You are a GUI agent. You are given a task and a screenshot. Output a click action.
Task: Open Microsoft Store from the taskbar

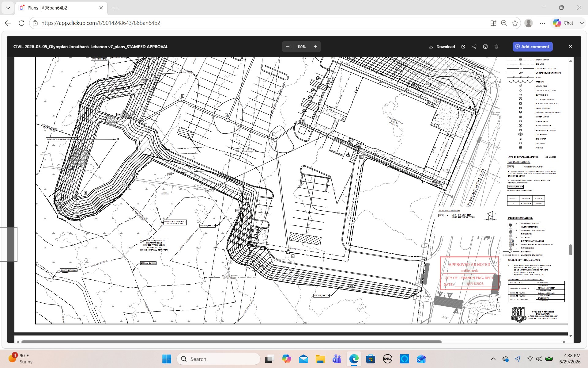coord(371,359)
